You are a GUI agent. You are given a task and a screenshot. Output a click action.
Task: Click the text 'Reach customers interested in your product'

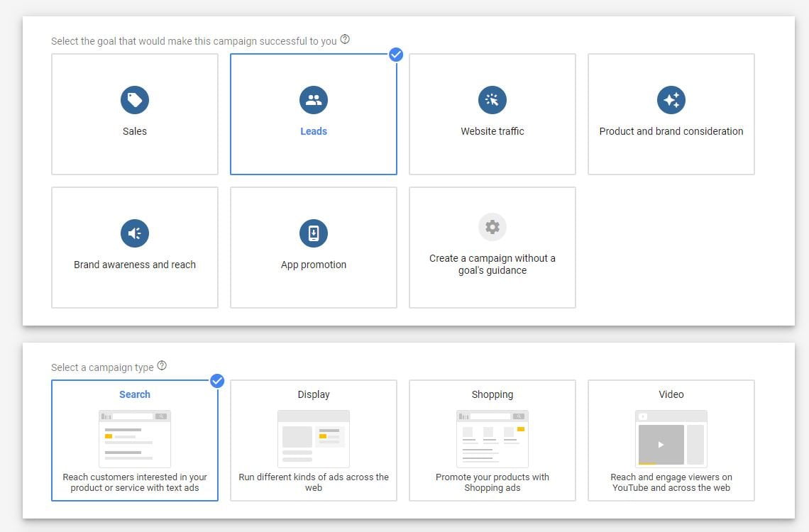pyautogui.click(x=135, y=482)
